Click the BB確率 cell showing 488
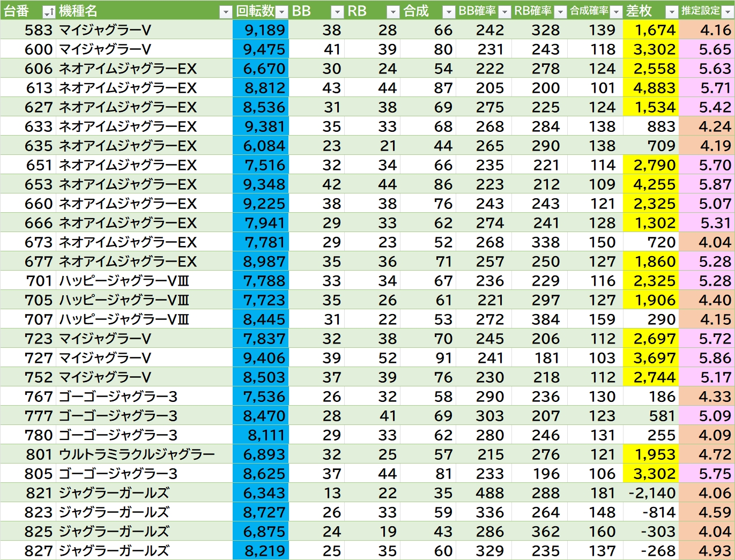This screenshot has height=560, width=735. 484,493
